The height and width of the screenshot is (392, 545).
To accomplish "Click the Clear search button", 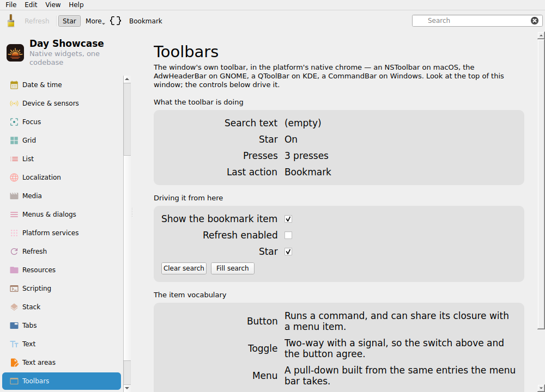I will pyautogui.click(x=184, y=268).
